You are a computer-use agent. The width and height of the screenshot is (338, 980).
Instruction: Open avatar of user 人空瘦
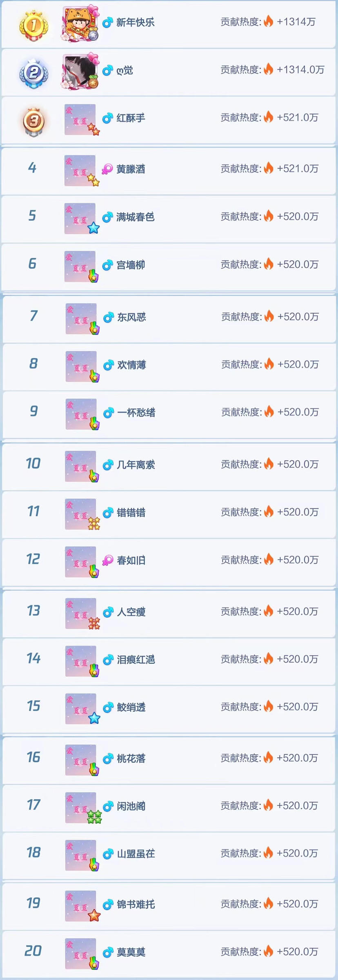80,613
